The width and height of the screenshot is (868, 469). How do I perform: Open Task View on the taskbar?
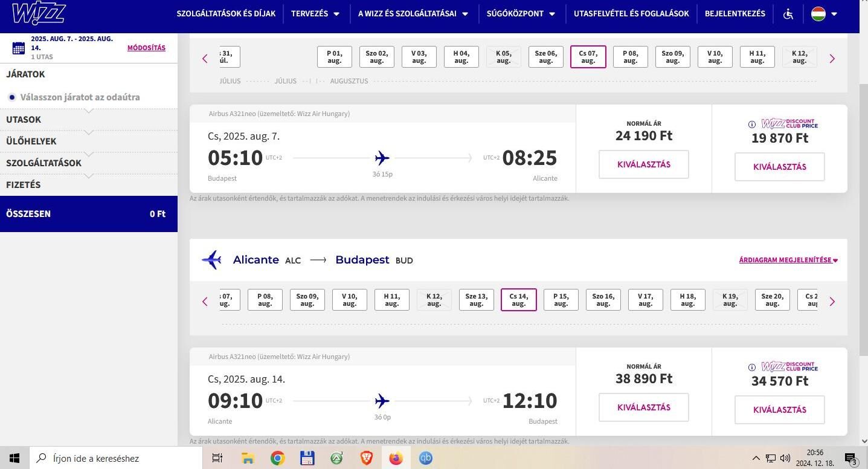[217, 458]
